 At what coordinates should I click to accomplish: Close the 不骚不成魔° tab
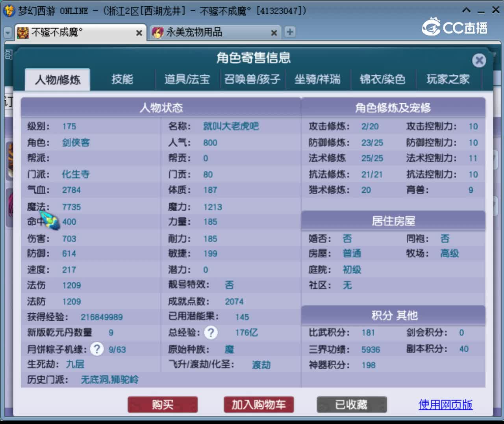[x=139, y=33]
